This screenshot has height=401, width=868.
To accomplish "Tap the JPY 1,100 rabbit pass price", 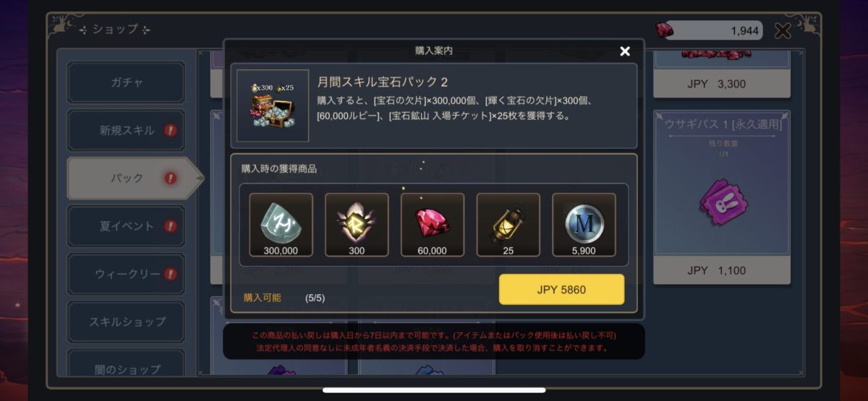I will [x=722, y=270].
